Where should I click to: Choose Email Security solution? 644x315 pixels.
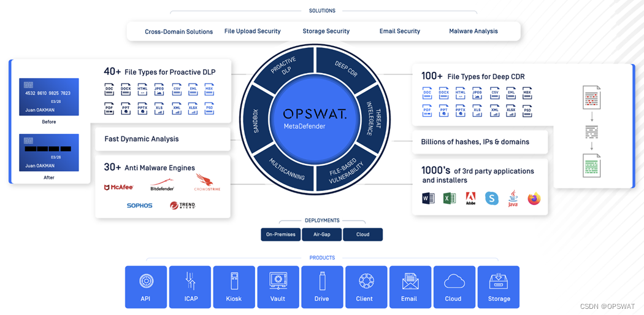tap(400, 31)
